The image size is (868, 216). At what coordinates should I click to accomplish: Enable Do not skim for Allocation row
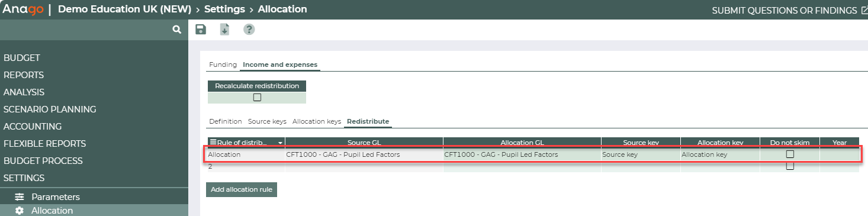click(x=789, y=154)
